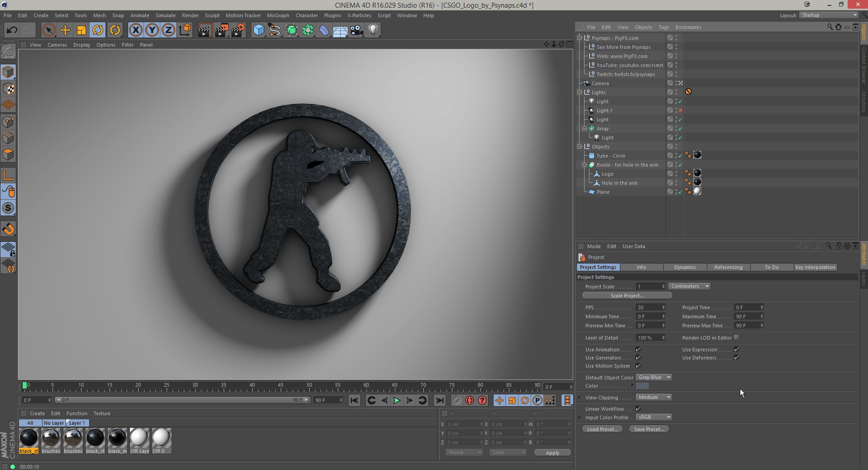Click the Undo arrow icon
868x470 pixels.
point(12,30)
